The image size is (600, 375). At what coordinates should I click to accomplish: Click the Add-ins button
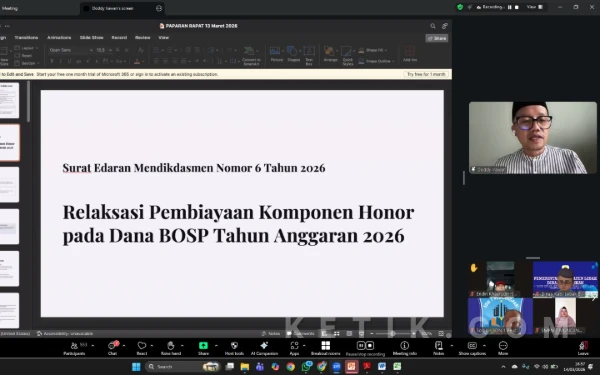tap(409, 54)
